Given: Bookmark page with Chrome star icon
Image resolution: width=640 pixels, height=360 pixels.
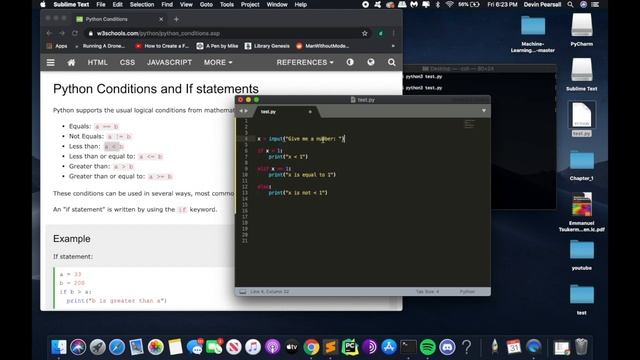Looking at the screenshot, I should click(364, 33).
